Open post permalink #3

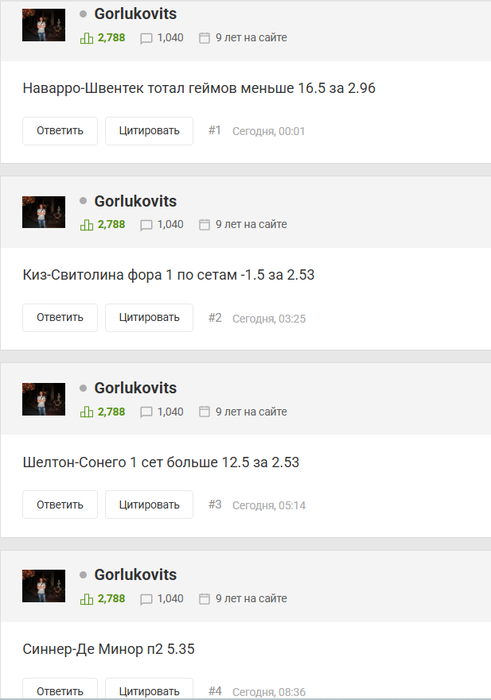215,504
